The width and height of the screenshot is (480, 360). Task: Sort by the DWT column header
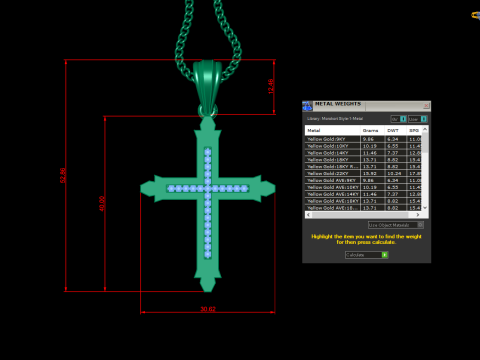point(395,130)
